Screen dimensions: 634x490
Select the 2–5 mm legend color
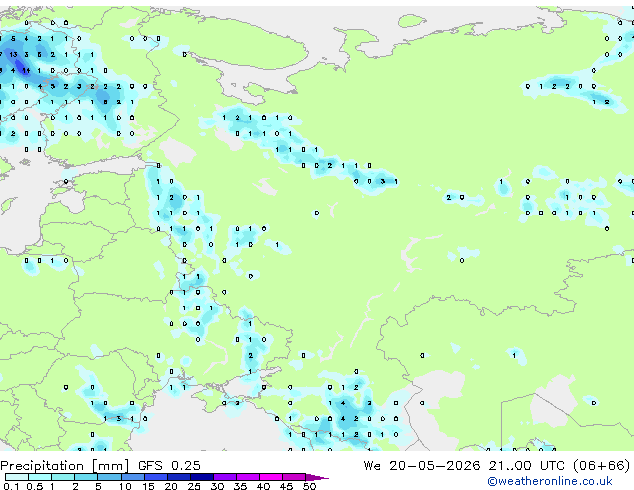click(x=86, y=477)
